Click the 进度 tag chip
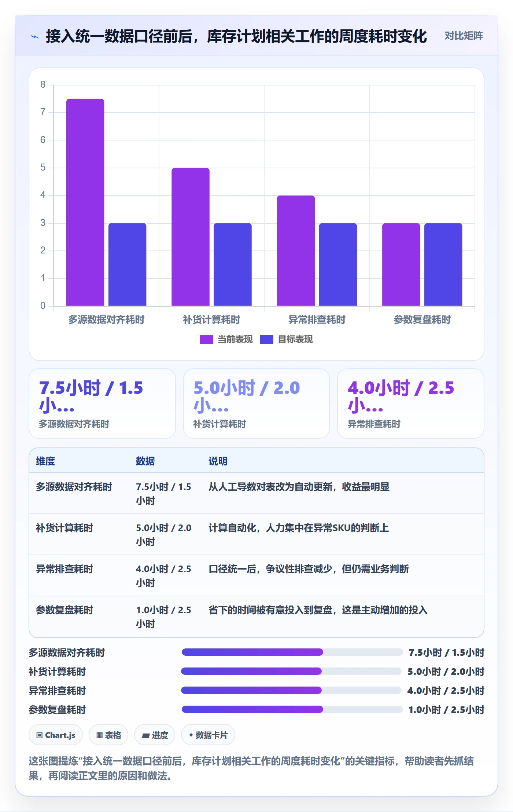 pyautogui.click(x=155, y=735)
